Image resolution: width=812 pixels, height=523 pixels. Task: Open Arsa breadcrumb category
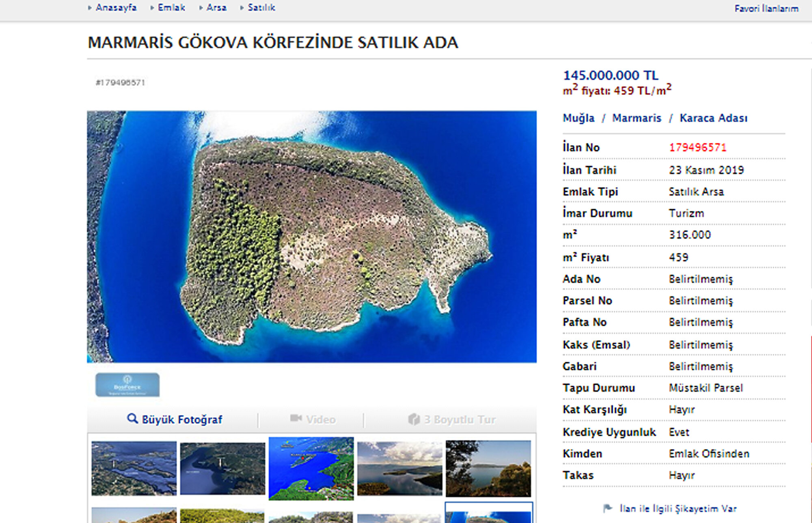tap(216, 8)
